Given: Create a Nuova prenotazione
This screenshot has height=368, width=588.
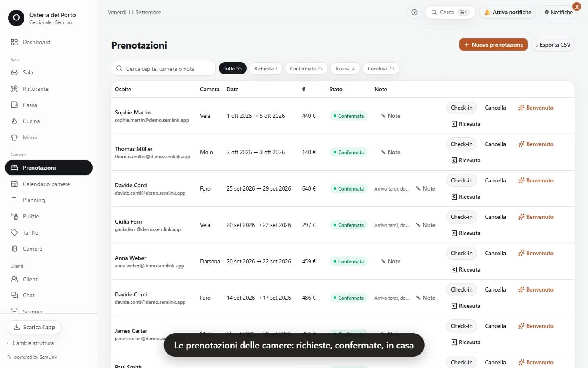Looking at the screenshot, I should coord(493,45).
